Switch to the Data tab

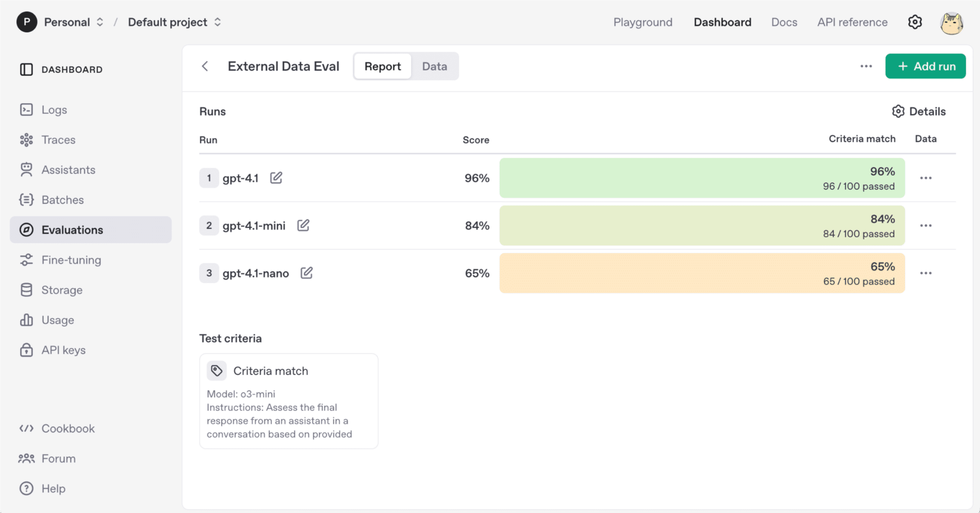click(x=434, y=66)
